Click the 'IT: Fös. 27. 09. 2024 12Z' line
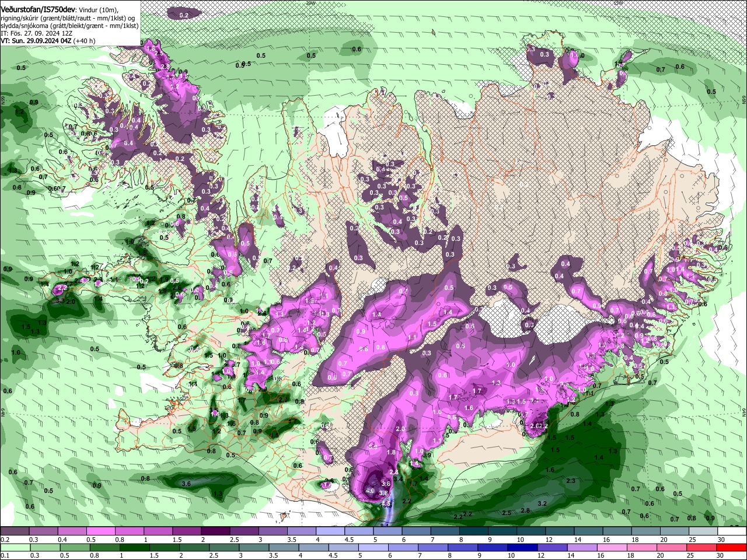This screenshot has height=560, width=747. tap(36, 33)
